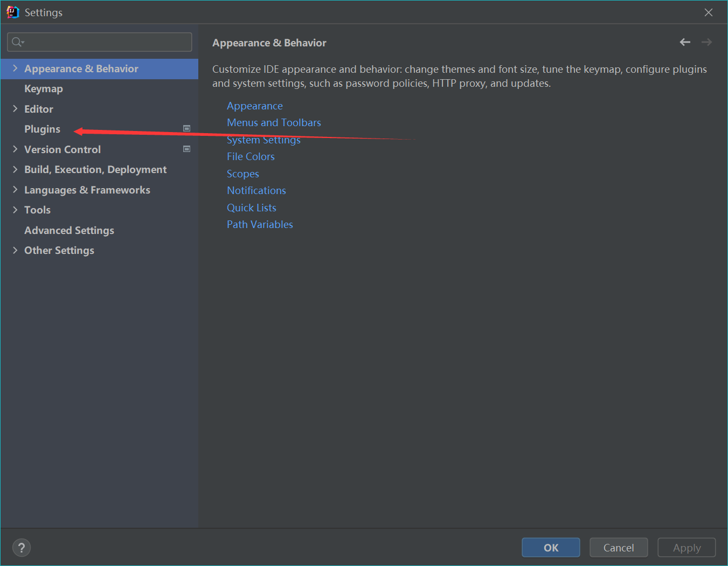The width and height of the screenshot is (728, 566).
Task: Open the File Colors link
Action: point(251,156)
